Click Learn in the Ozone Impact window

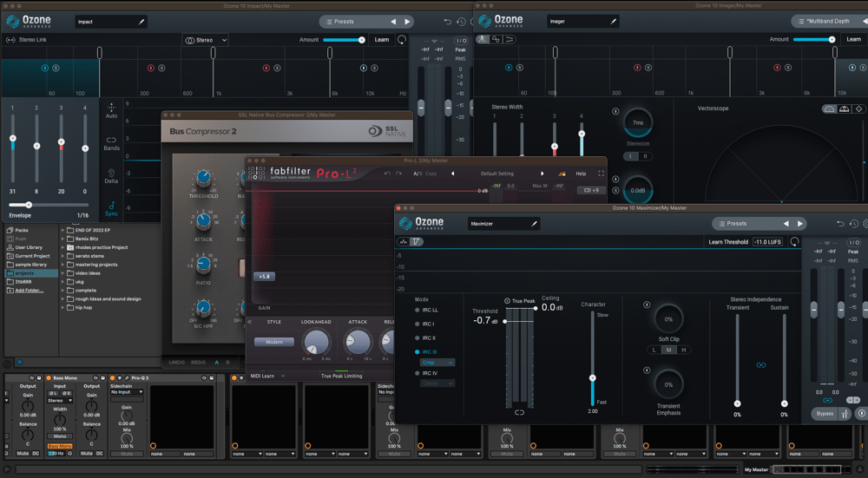(x=381, y=40)
